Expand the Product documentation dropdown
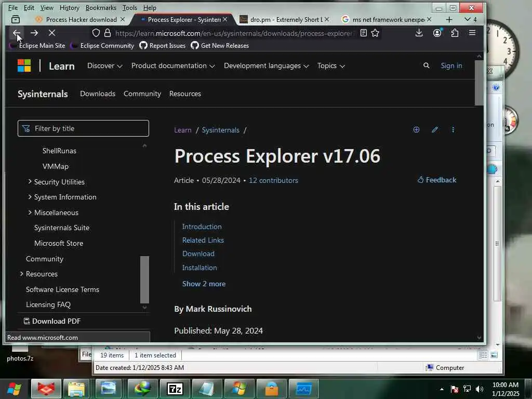This screenshot has width=532, height=399. [x=173, y=66]
